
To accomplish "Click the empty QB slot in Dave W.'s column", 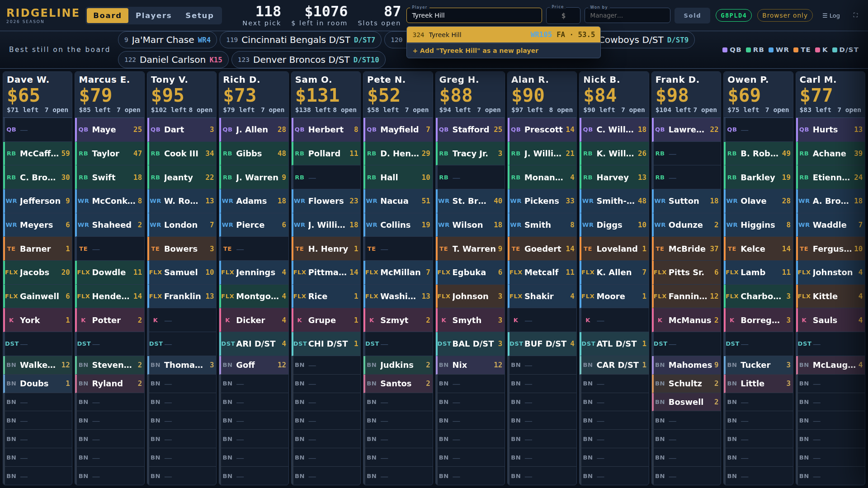I will (x=38, y=130).
